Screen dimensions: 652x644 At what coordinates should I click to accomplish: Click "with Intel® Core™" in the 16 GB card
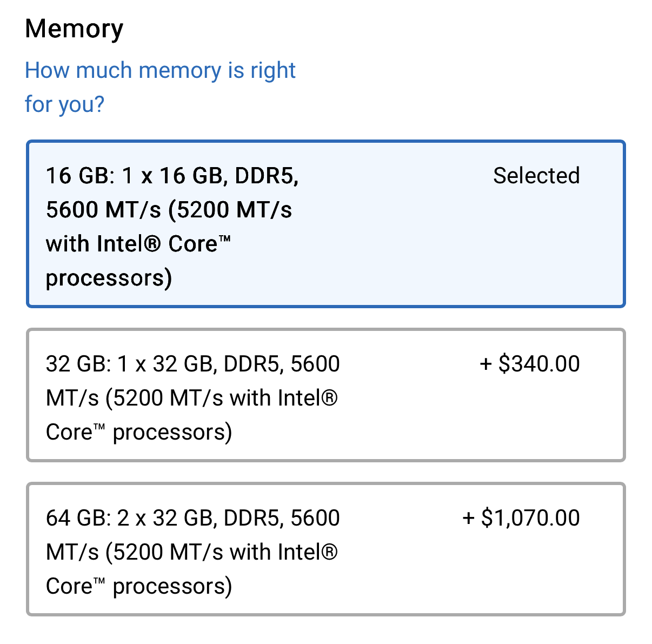tap(138, 244)
